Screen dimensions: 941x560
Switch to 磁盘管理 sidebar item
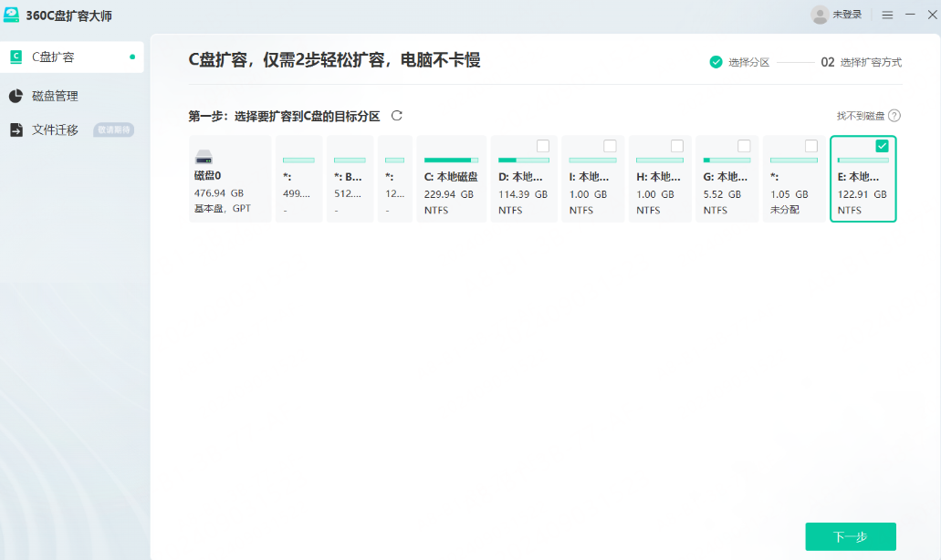coord(55,96)
